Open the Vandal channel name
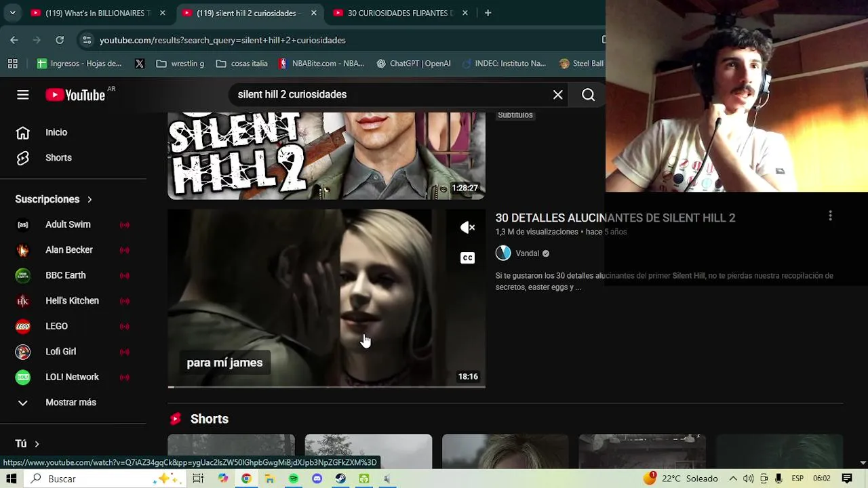 (x=527, y=253)
